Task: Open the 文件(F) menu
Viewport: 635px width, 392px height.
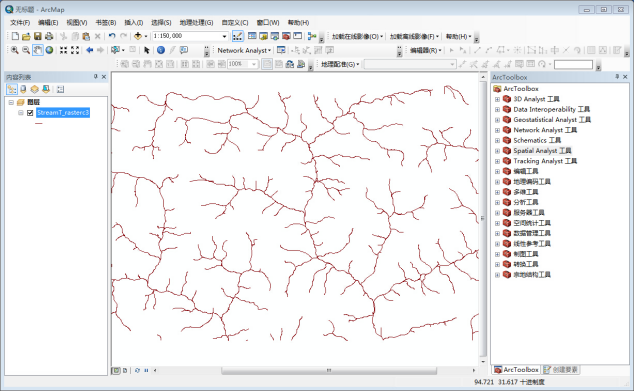Action: (x=20, y=23)
